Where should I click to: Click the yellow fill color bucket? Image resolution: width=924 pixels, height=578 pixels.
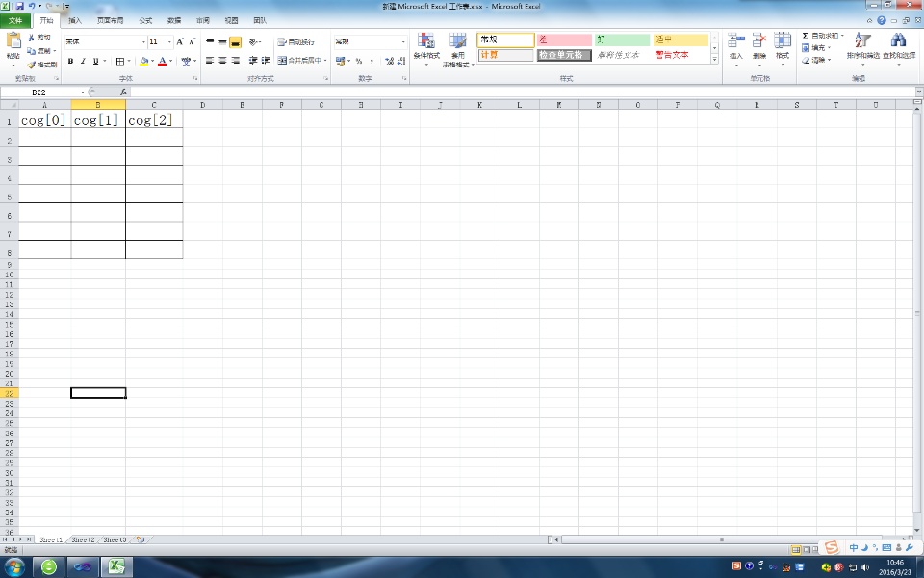(143, 61)
